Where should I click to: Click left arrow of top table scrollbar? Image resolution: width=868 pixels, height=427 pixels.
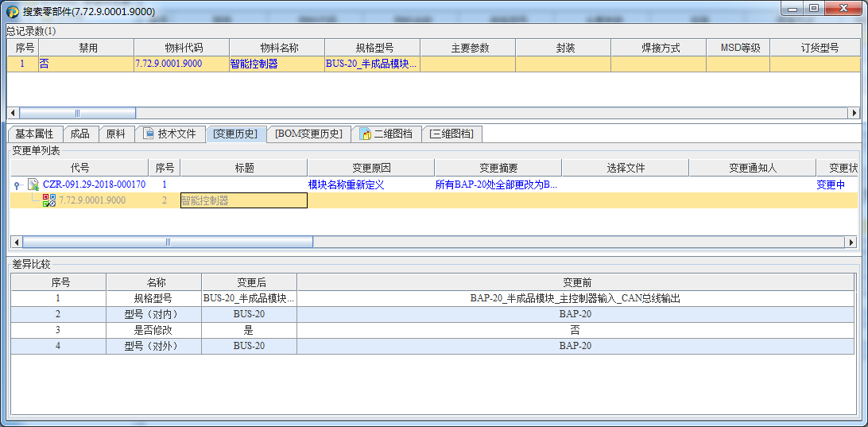point(13,113)
